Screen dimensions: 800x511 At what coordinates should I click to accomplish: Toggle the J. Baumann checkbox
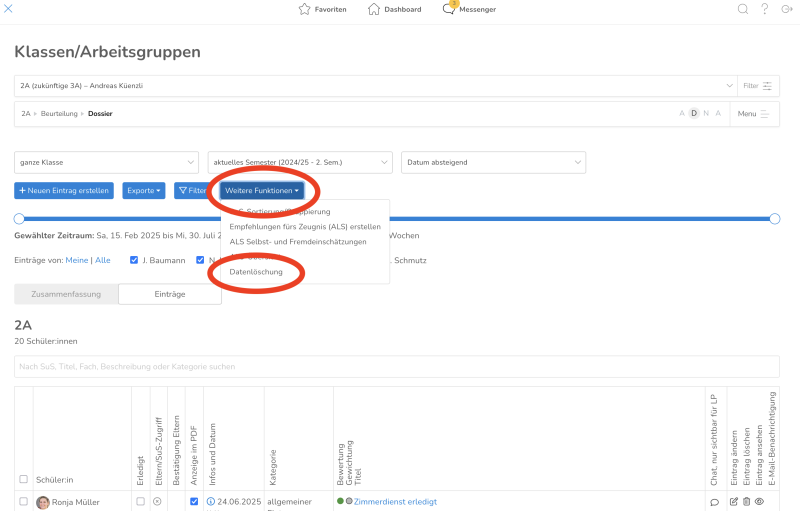click(134, 260)
